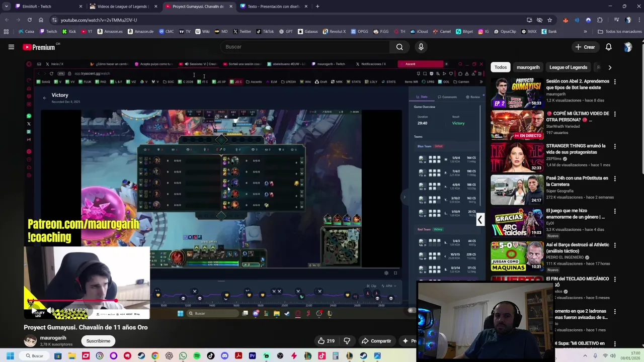Share the video with Compartir button

pyautogui.click(x=376, y=341)
